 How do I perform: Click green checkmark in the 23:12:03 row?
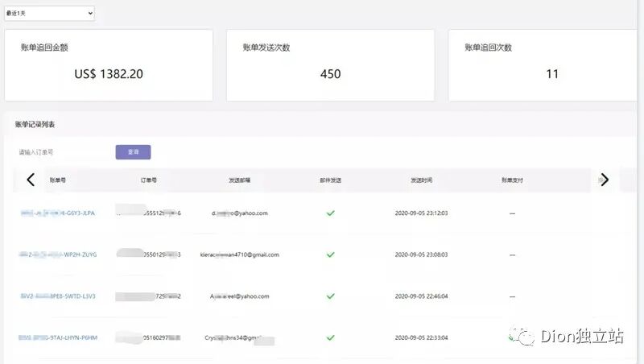[330, 213]
